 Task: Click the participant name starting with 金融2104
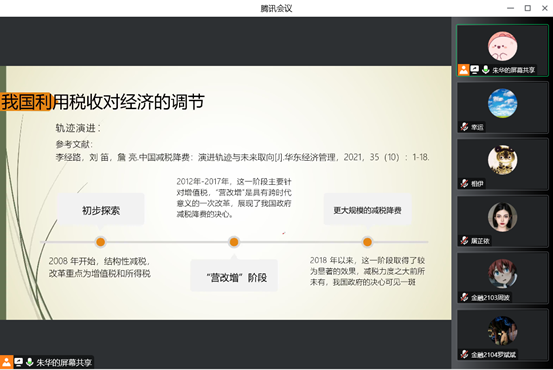[x=493, y=354]
